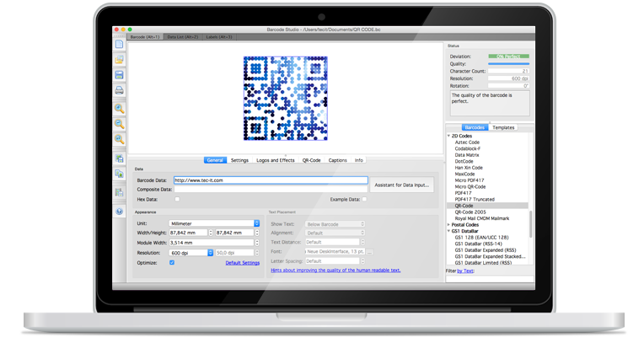Image resolution: width=644 pixels, height=338 pixels.
Task: Open the Settings tab
Action: coord(239,160)
